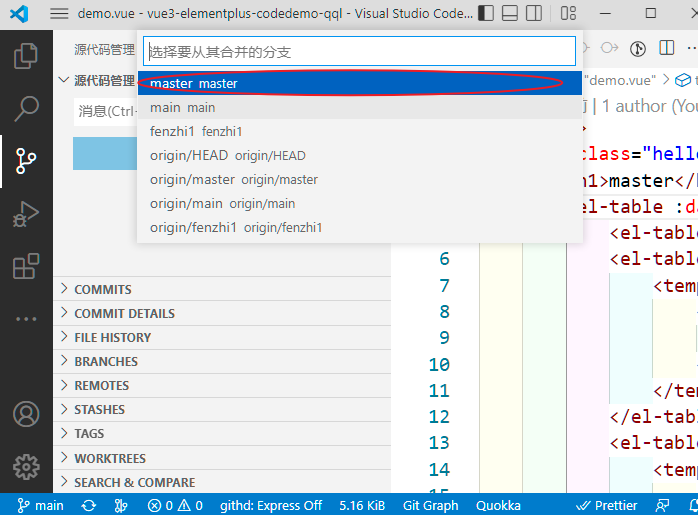698x515 pixels.
Task: Open the Customize Layout icon
Action: (568, 13)
